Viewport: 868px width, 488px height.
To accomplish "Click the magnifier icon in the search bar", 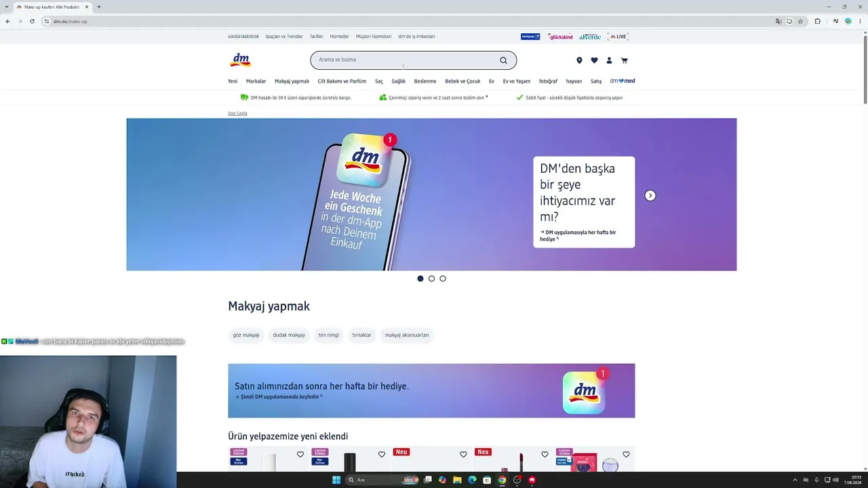I will pos(503,60).
